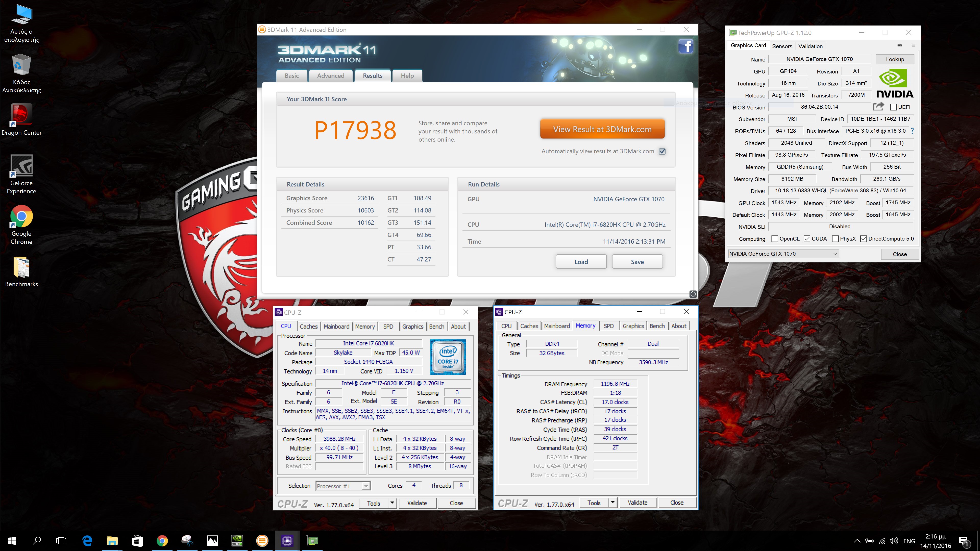Open NVIDIA taskbar application icon
980x551 pixels.
237,541
